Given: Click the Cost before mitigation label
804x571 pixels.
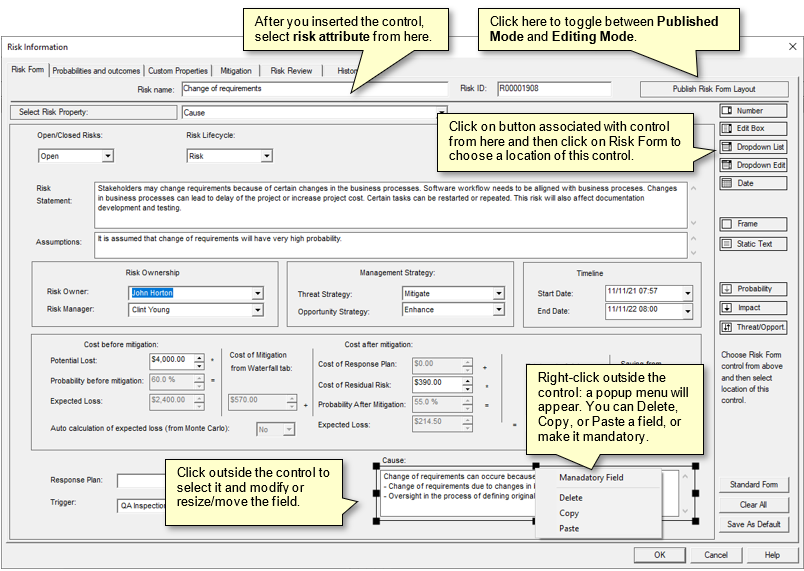Looking at the screenshot, I should point(121,344).
